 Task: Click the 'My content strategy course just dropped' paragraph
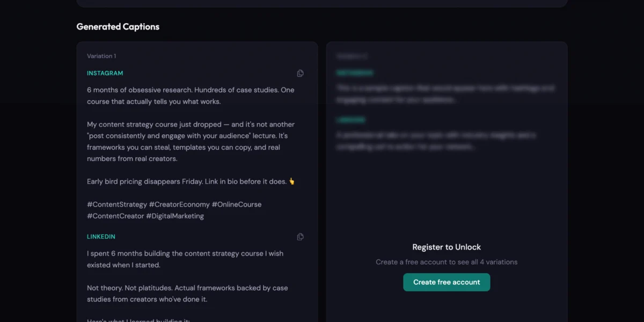pos(191,141)
